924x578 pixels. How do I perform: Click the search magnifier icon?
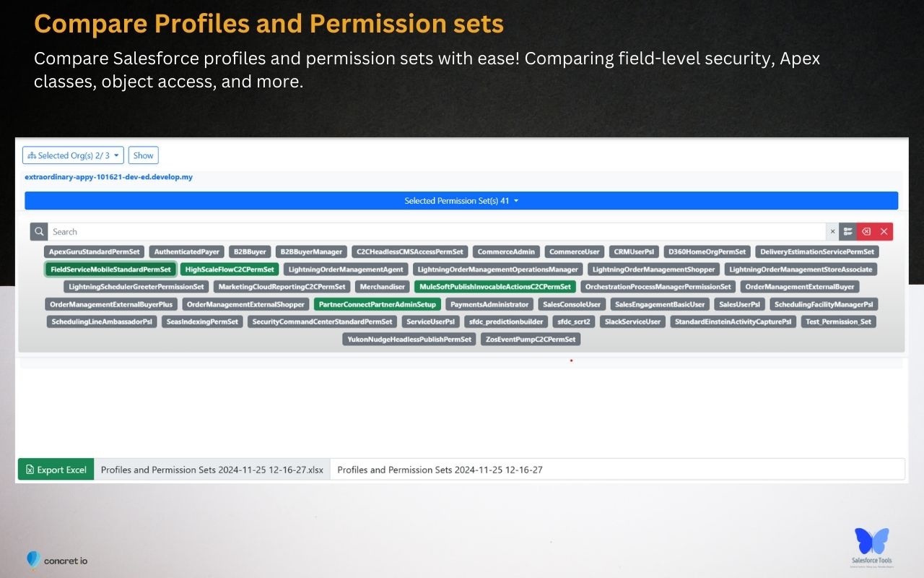click(39, 231)
